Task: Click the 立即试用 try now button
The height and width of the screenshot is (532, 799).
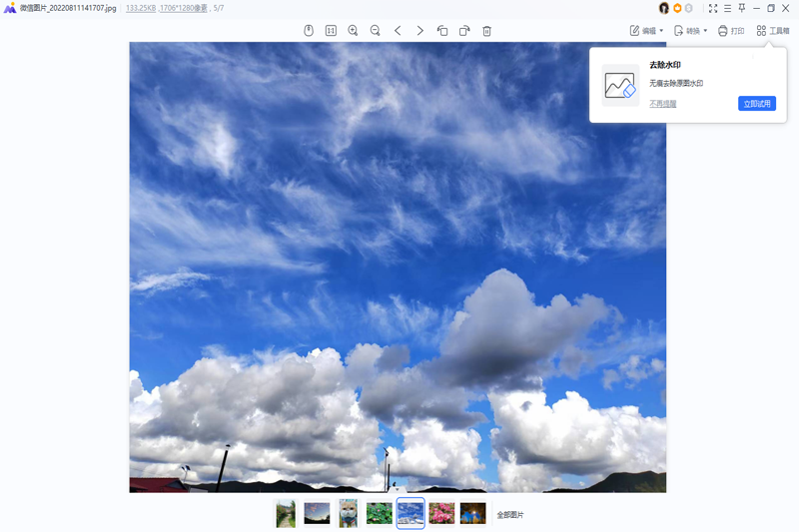Action: click(757, 104)
